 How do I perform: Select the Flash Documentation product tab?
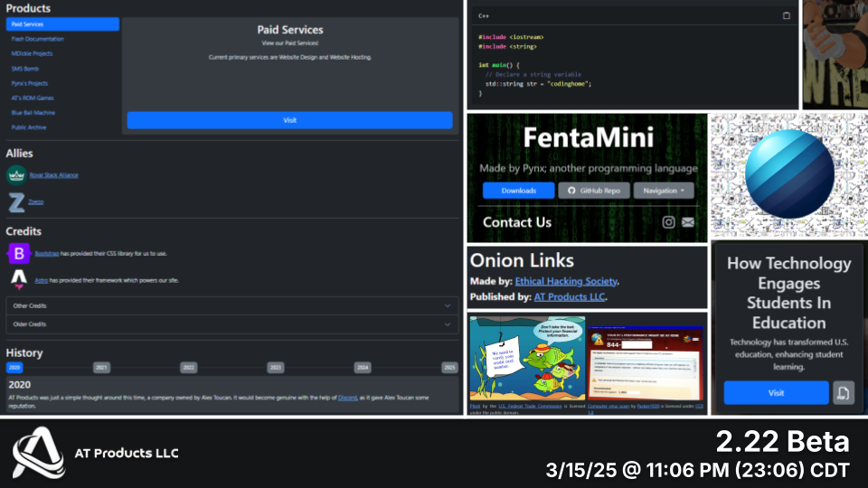pyautogui.click(x=38, y=39)
